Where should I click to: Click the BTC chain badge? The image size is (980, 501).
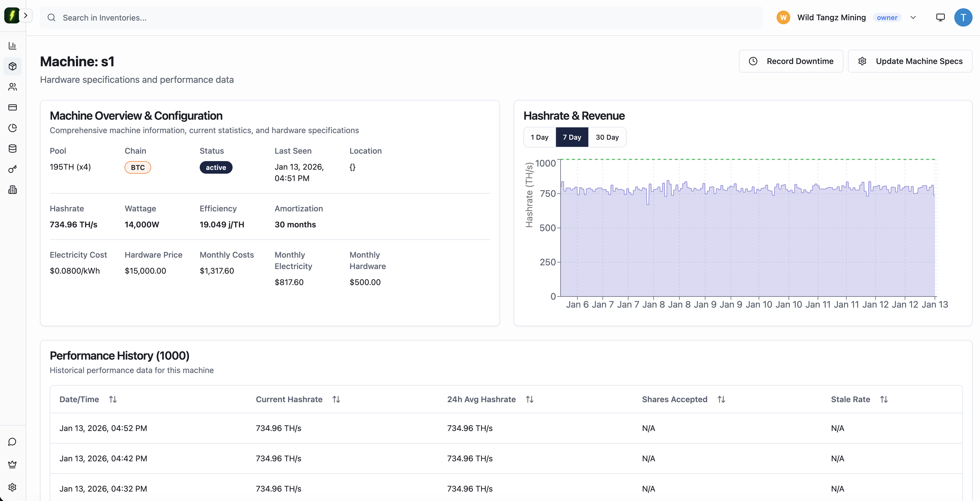pos(137,167)
